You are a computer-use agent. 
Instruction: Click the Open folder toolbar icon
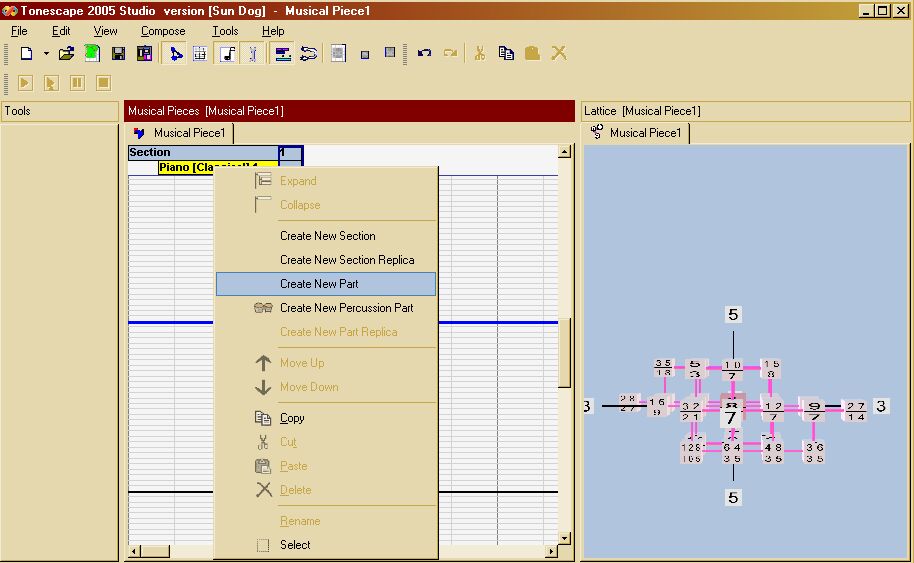pos(66,54)
